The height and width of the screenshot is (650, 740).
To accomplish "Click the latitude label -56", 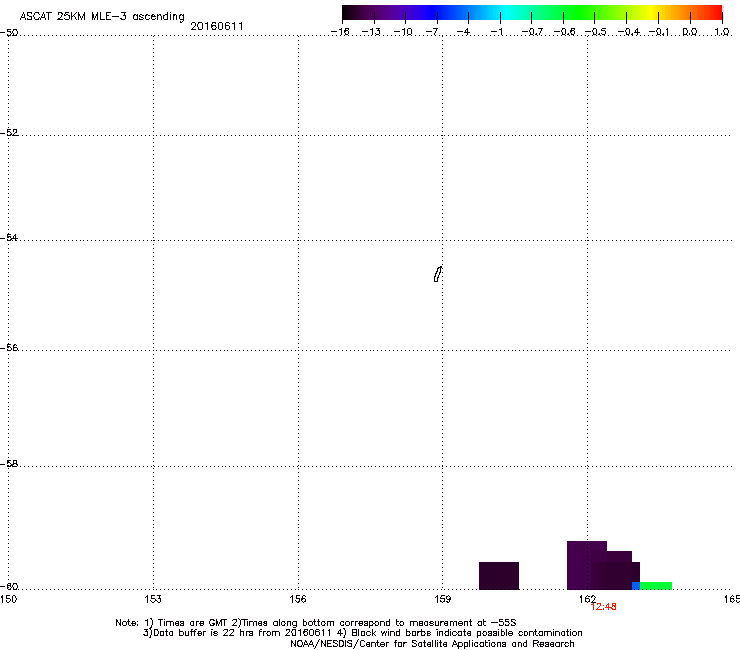I will point(9,348).
